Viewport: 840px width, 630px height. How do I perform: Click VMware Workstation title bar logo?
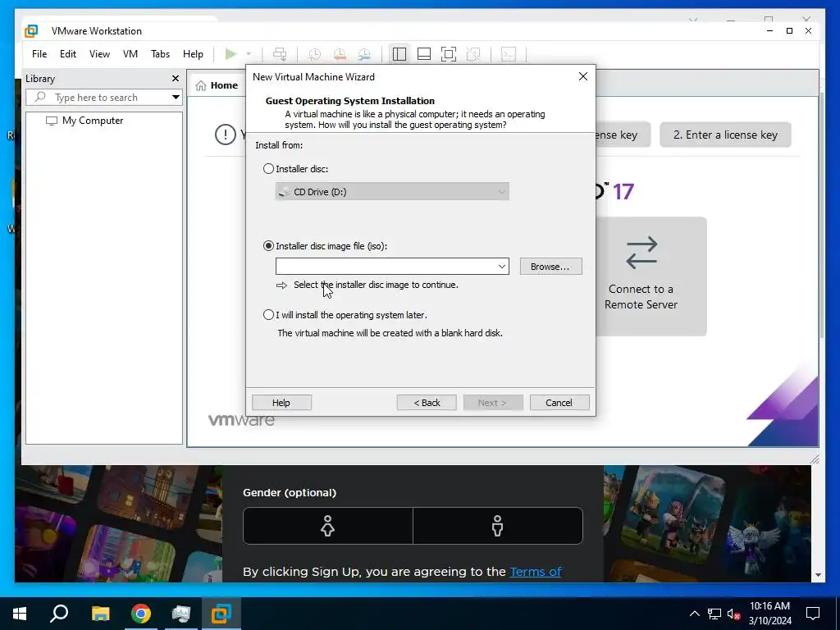(x=32, y=31)
